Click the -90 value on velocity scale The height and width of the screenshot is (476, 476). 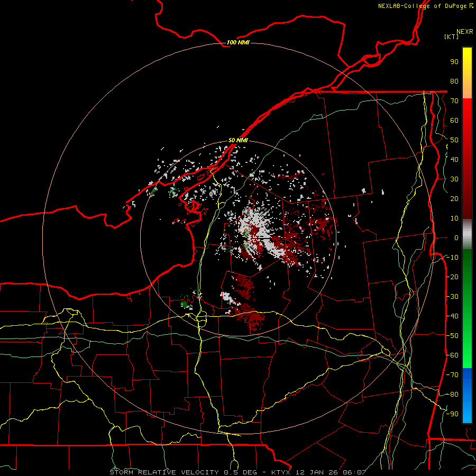[452, 414]
